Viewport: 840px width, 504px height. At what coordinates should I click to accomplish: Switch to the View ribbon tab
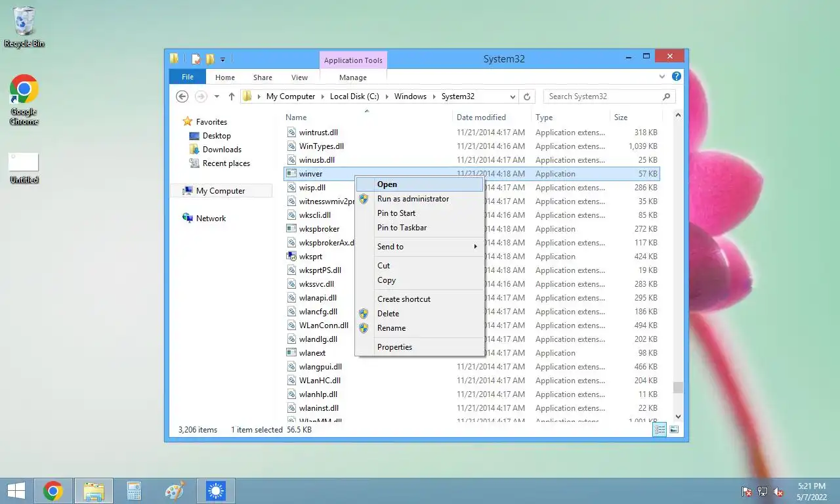(299, 77)
